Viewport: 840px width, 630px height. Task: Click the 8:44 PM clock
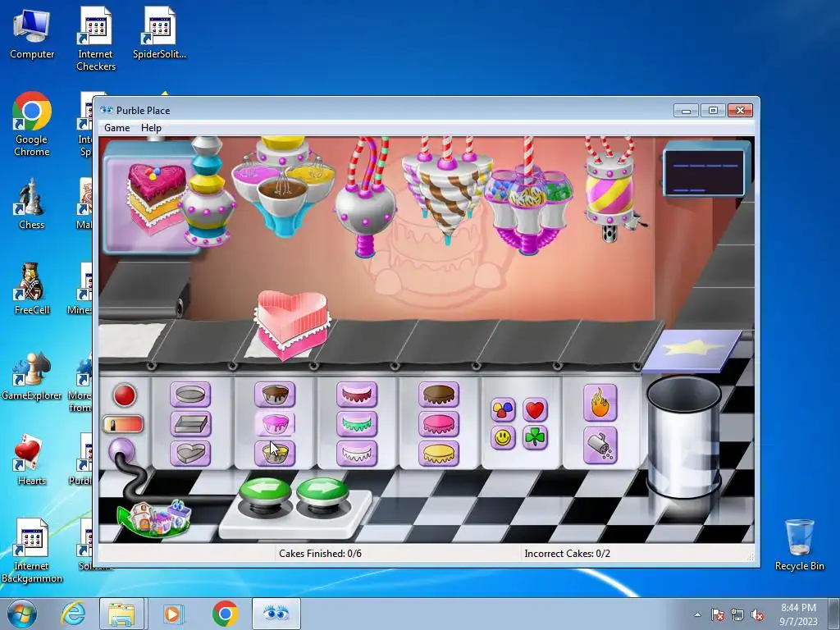click(x=798, y=608)
